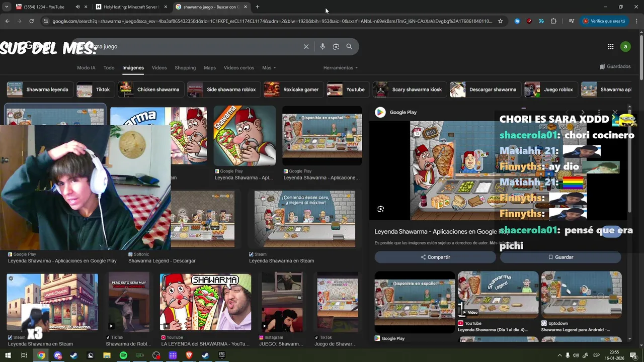
Task: Clear the search box with the X icon
Action: [306, 46]
